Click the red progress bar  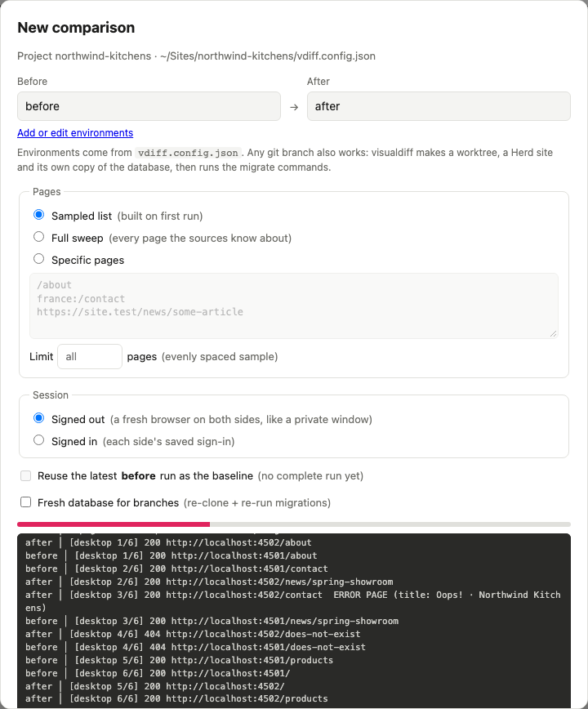point(114,524)
